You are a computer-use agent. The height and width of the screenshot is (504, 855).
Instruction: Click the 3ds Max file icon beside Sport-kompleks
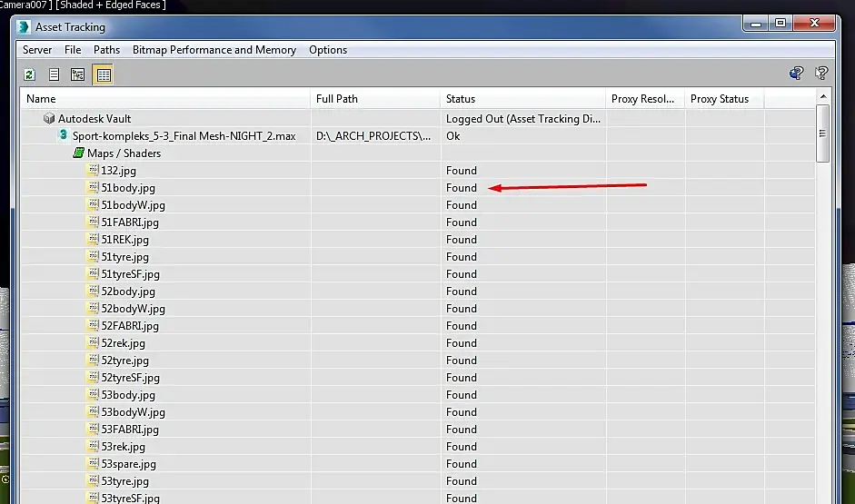tap(64, 135)
